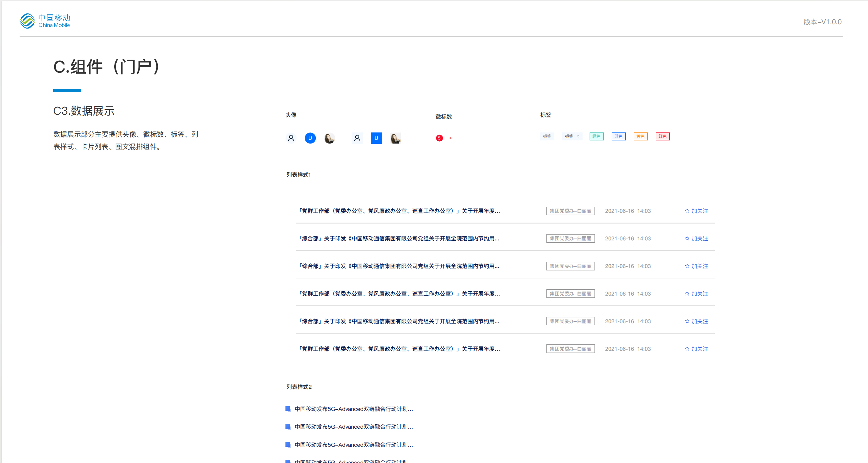The width and height of the screenshot is (868, 463).
Task: Click 集团党委办-曲丽丽 tag in fourth row
Action: [x=571, y=294]
